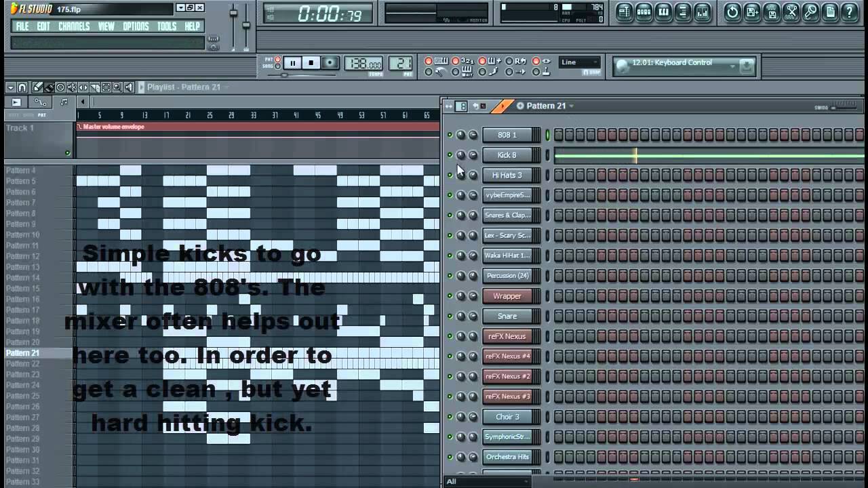This screenshot has height=488, width=868.
Task: Open the FILE menu
Action: pos(22,26)
